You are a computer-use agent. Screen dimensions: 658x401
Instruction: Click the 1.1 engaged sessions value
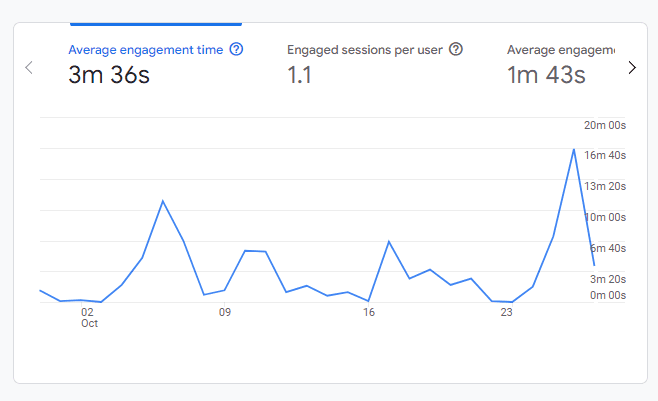(x=300, y=75)
